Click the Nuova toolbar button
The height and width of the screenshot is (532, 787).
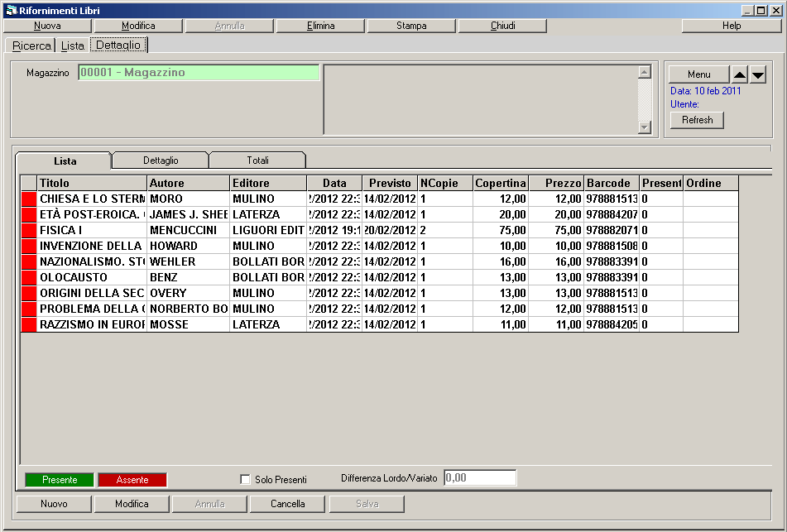(x=47, y=26)
